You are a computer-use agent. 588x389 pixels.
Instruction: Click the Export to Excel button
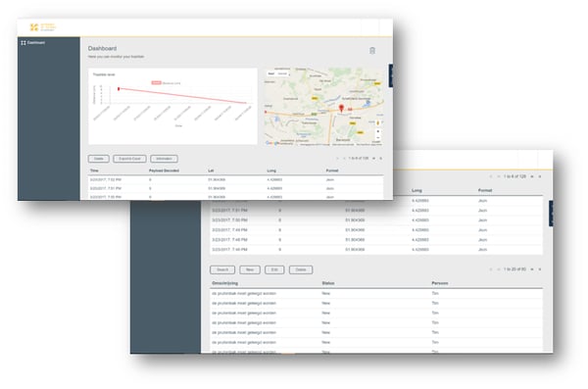pos(129,159)
